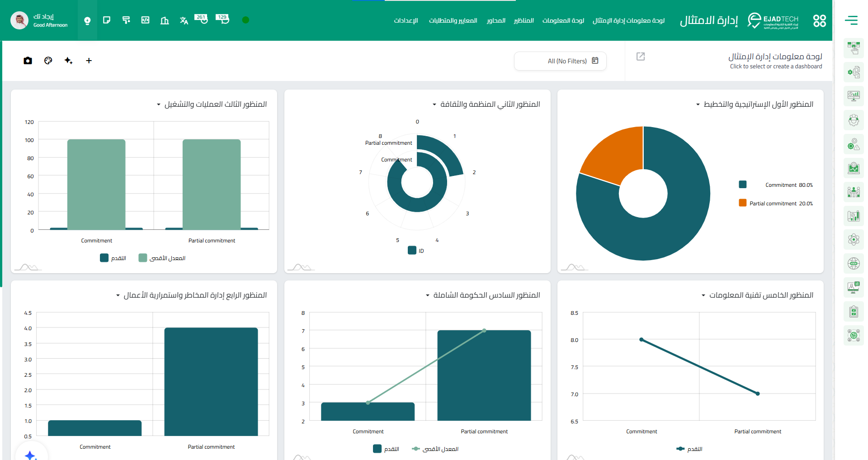Open the sidebar monitor dashboard icon
The width and height of the screenshot is (868, 460).
click(x=854, y=96)
